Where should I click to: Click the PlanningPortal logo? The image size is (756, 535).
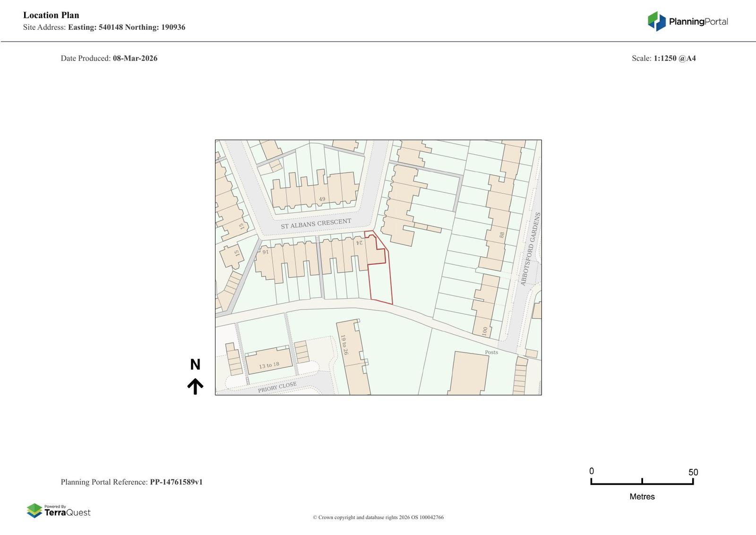click(x=687, y=21)
